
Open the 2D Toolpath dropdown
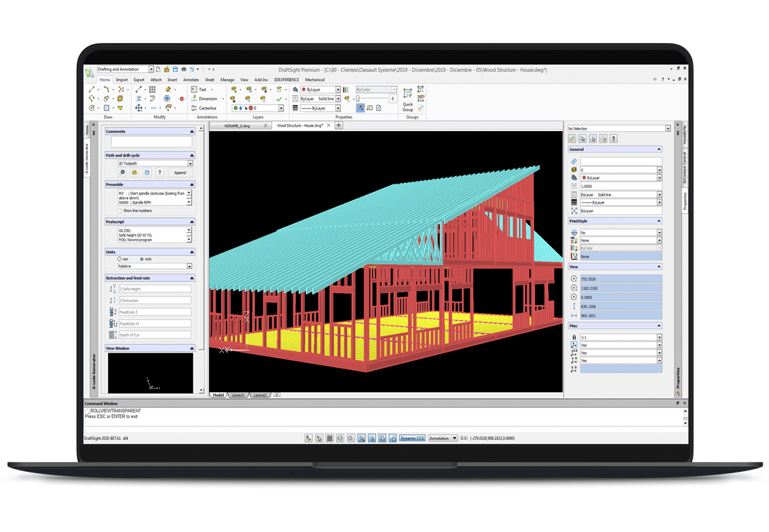tap(191, 163)
